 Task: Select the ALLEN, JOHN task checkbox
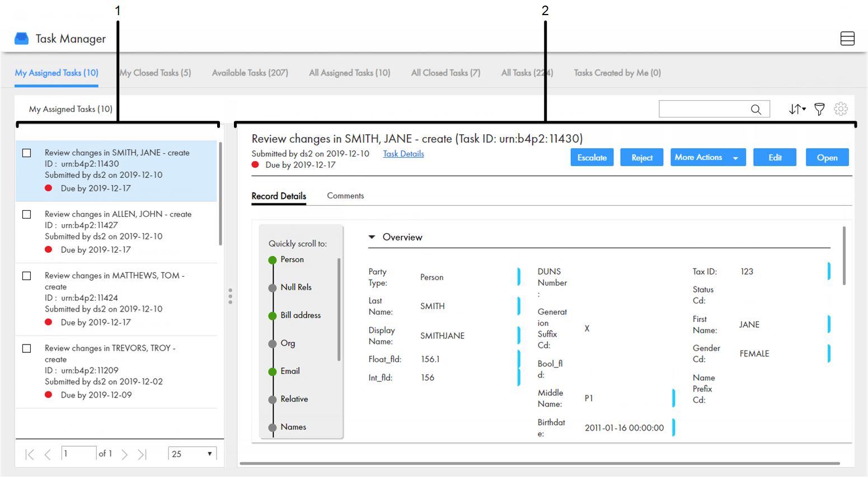click(x=27, y=215)
